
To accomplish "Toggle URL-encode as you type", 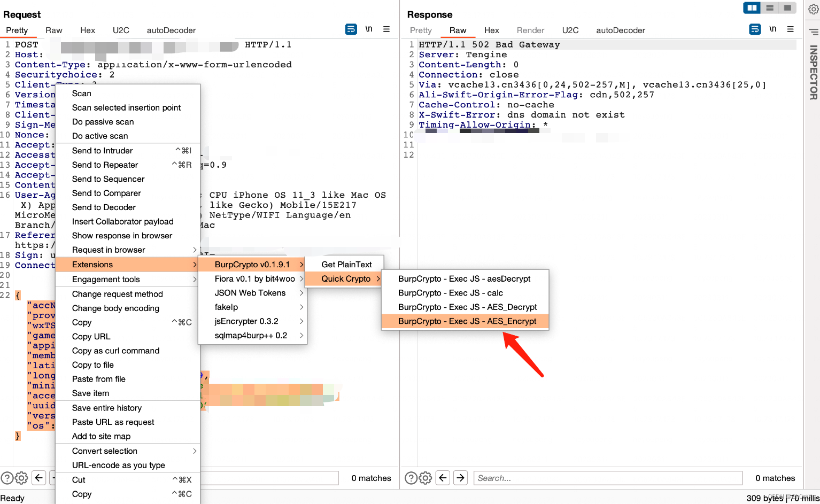I will (128, 465).
